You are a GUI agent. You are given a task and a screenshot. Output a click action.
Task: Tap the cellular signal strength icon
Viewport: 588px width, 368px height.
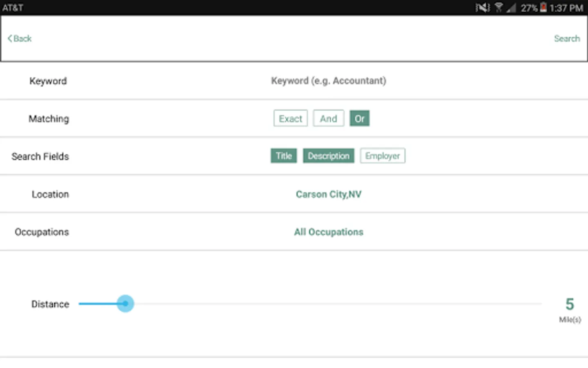click(x=511, y=8)
